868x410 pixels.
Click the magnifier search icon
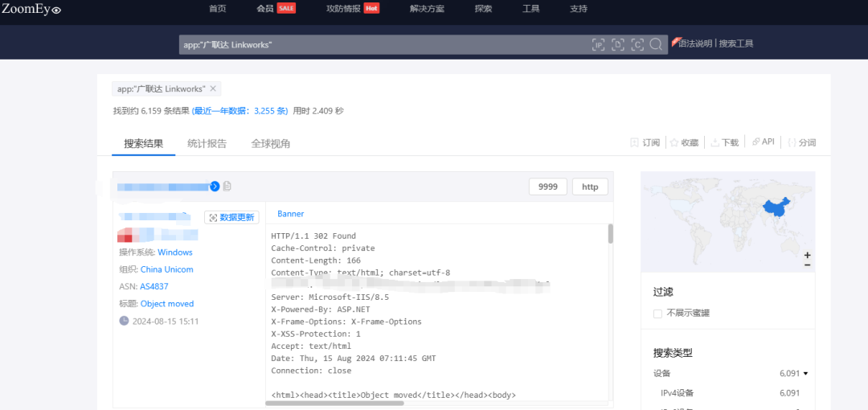pyautogui.click(x=656, y=45)
